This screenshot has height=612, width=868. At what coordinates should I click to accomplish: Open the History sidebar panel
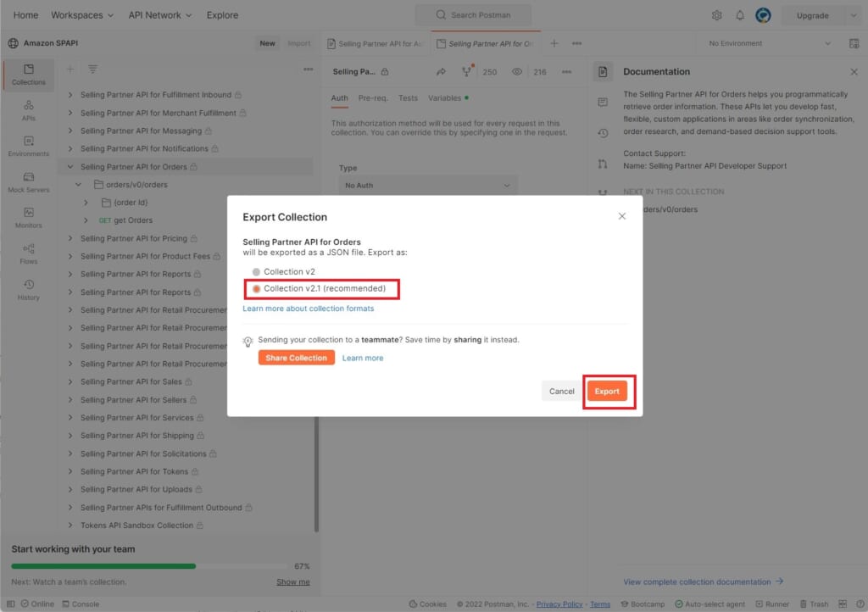29,289
